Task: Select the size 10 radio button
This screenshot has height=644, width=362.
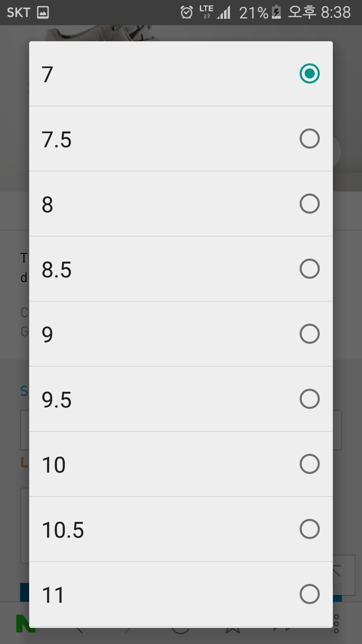Action: tap(309, 464)
